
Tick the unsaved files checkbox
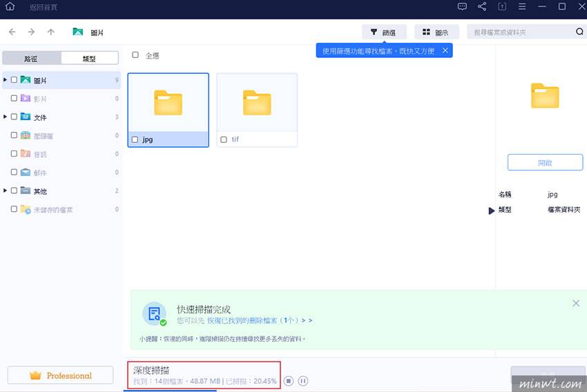(14, 208)
